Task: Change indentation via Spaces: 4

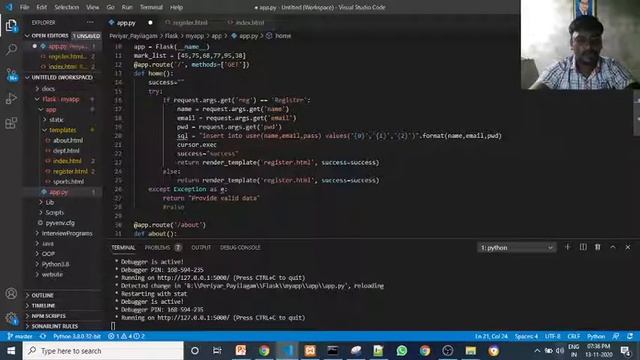Action: click(526, 336)
